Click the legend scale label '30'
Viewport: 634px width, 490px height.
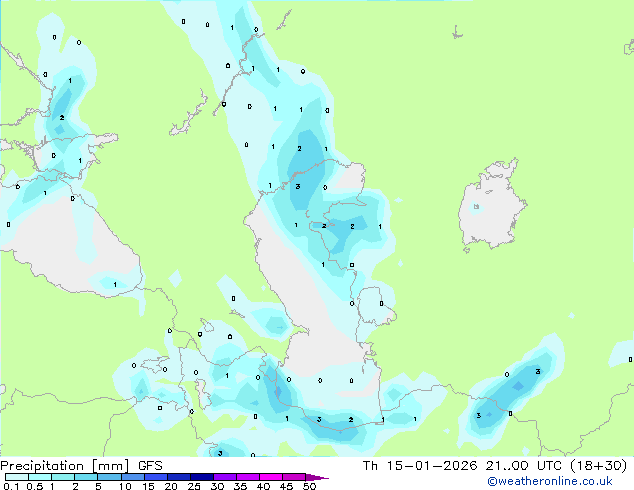click(217, 486)
